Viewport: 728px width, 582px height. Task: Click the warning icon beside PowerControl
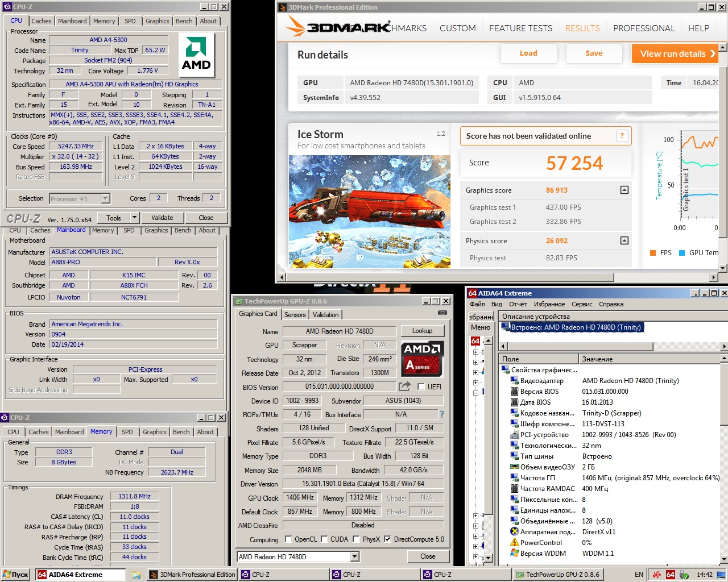514,543
